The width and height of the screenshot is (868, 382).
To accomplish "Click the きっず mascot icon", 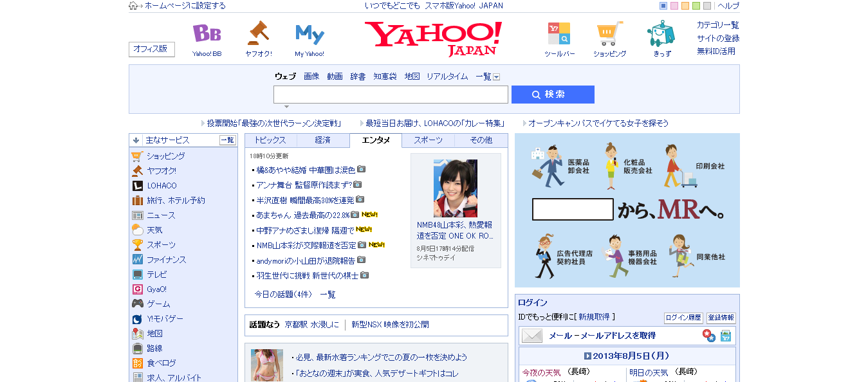I will point(661,33).
